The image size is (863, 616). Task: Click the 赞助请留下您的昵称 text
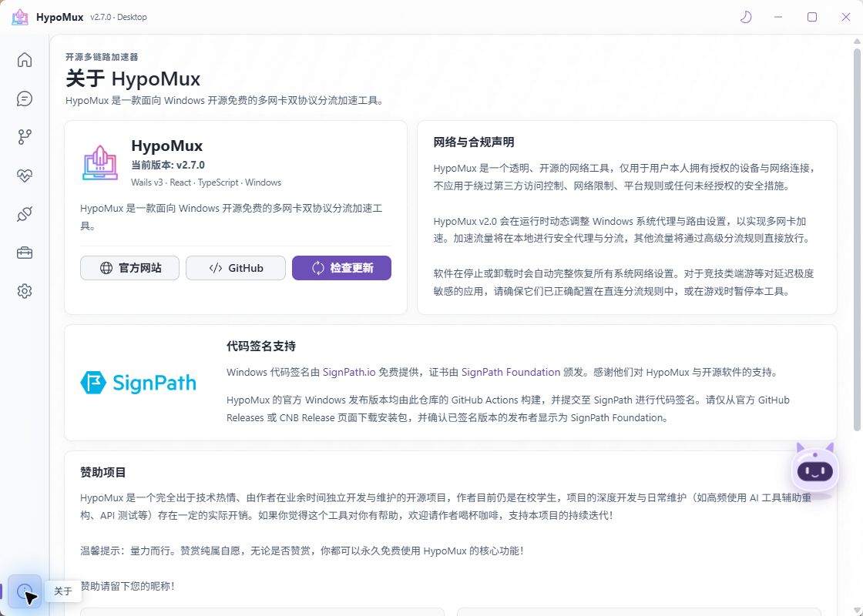point(127,586)
